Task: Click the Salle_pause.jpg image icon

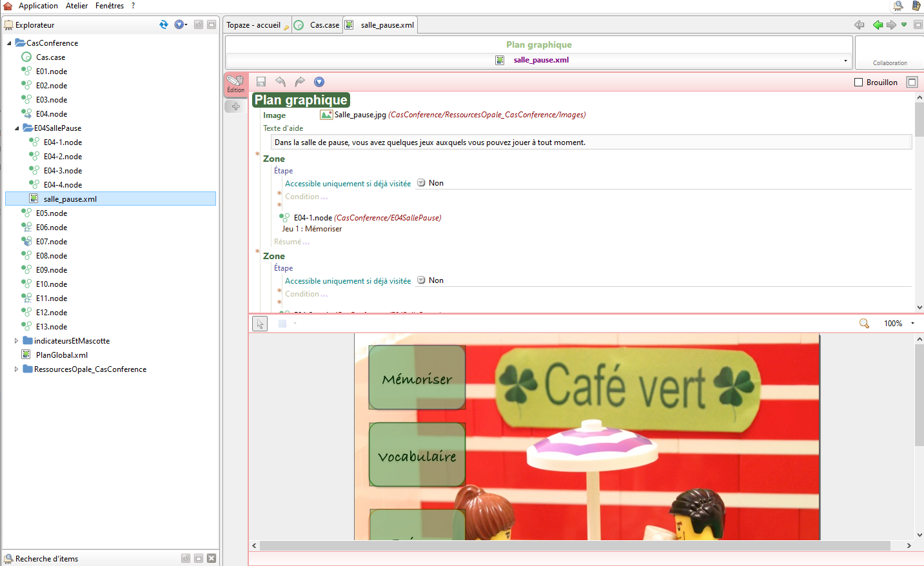Action: point(326,115)
